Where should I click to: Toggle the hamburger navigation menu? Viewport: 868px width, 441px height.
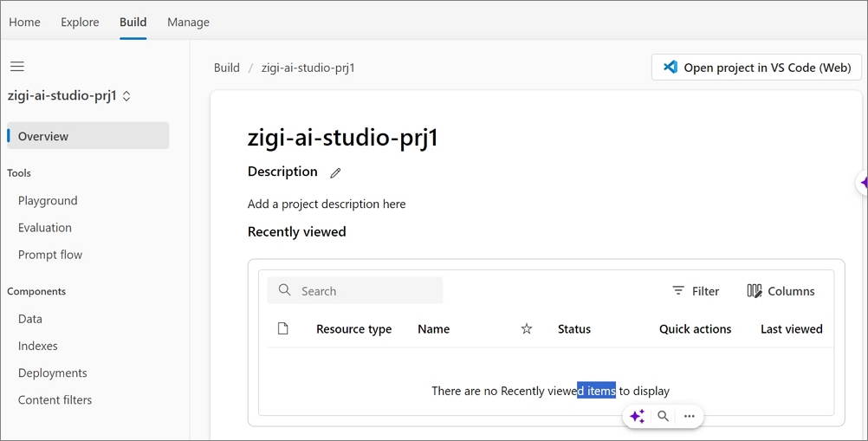tap(17, 67)
